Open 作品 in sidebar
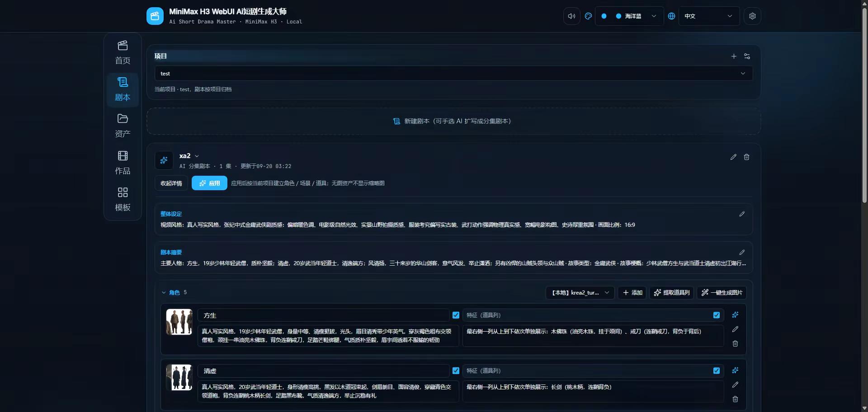Image resolution: width=868 pixels, height=412 pixels. [123, 163]
